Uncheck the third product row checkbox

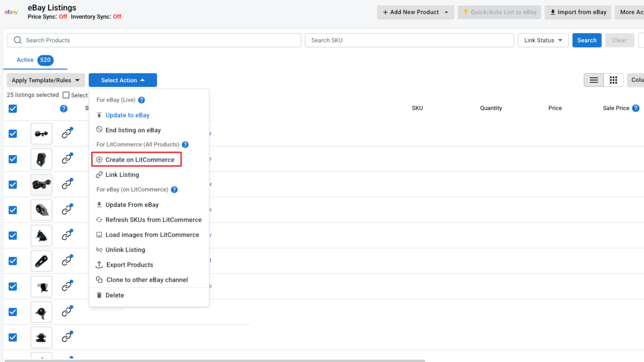[x=13, y=185]
